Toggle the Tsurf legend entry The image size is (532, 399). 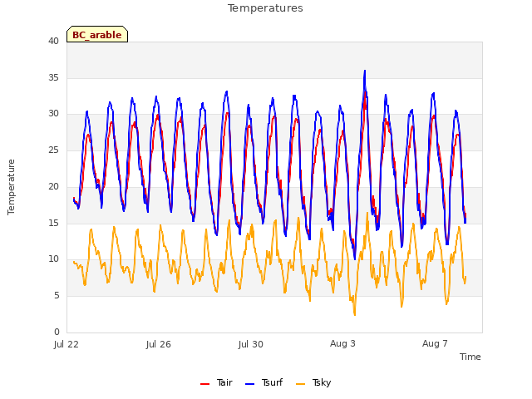pos(264,382)
